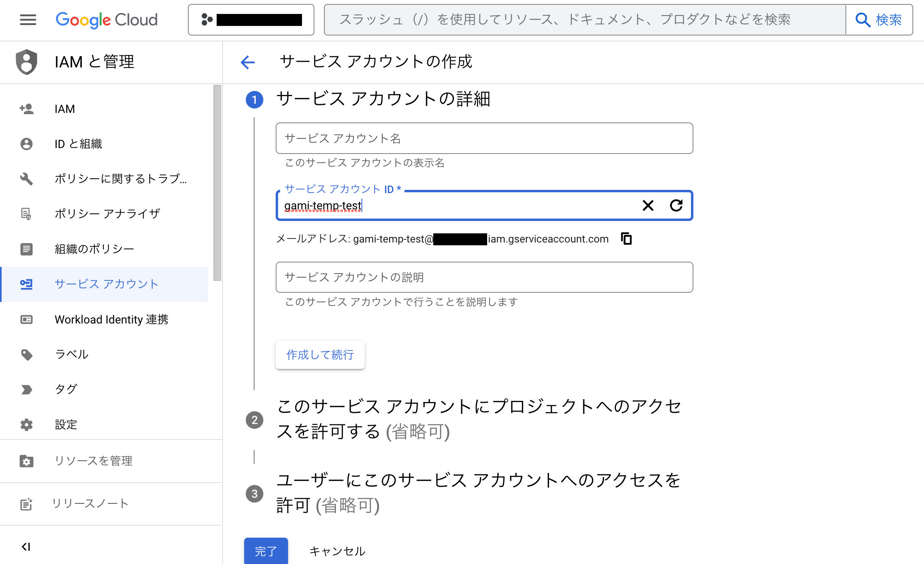Click the 検索 search button

point(879,20)
